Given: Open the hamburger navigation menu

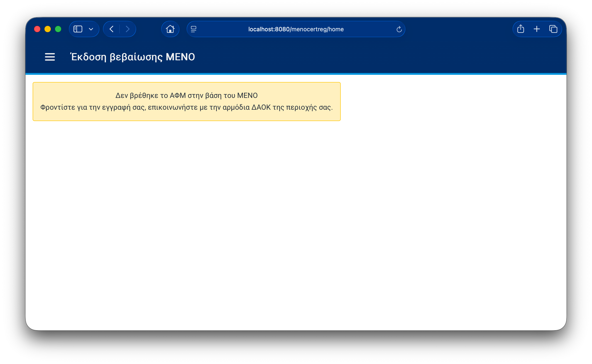Looking at the screenshot, I should pos(50,57).
